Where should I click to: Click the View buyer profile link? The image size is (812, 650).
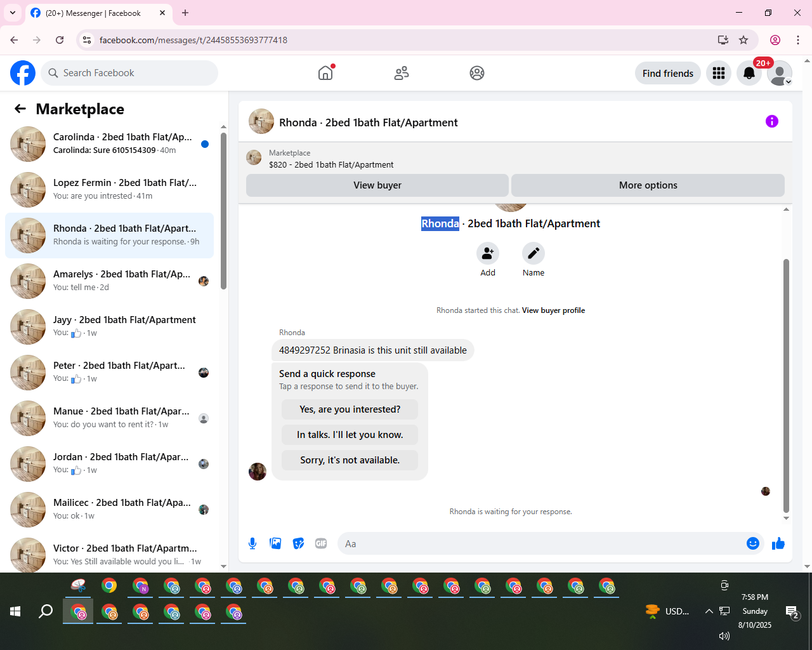(x=553, y=310)
